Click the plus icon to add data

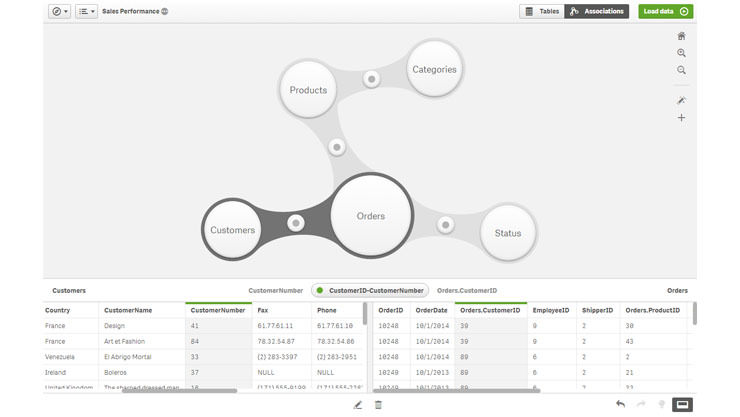click(x=681, y=117)
